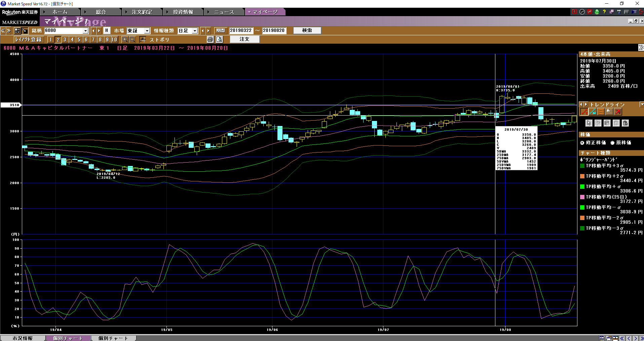Open the 投資情報 menu
The image size is (644, 341).
pos(183,12)
